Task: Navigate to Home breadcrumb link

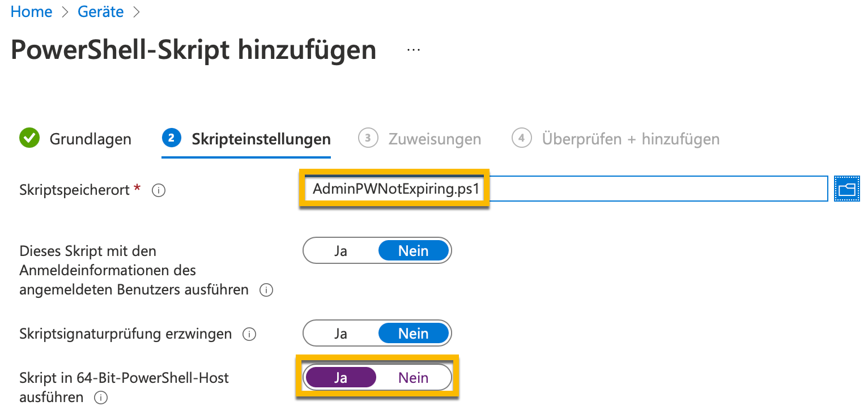Action: click(x=32, y=12)
